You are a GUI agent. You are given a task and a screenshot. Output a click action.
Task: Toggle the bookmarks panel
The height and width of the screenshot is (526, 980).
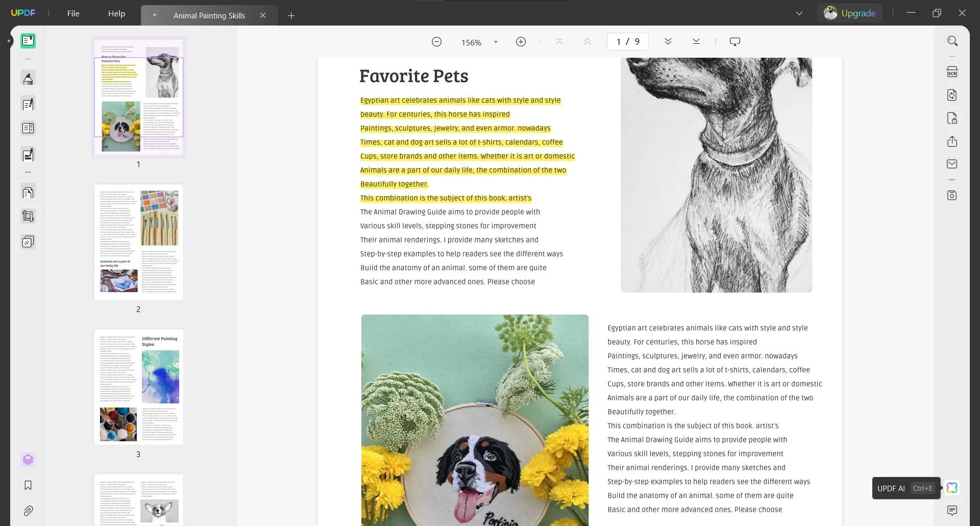pyautogui.click(x=28, y=485)
